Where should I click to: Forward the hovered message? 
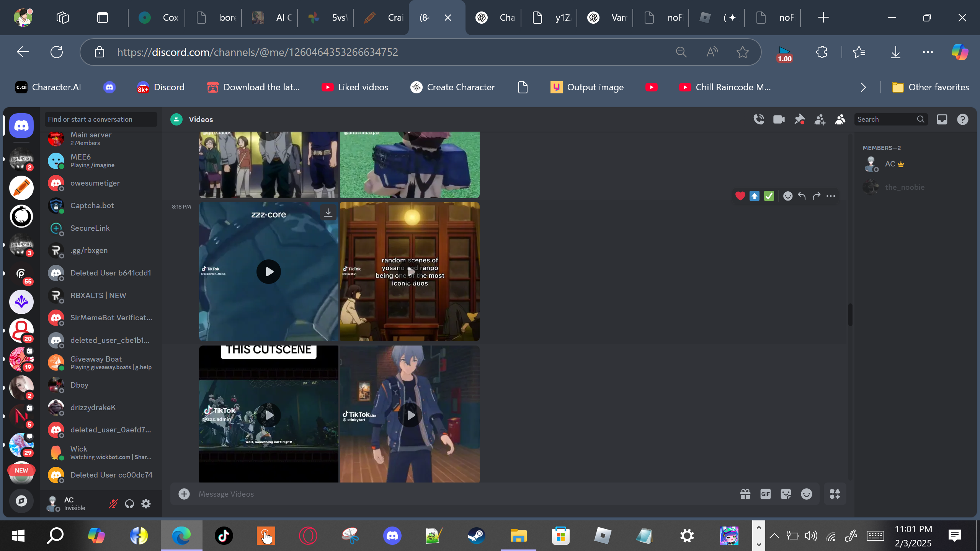point(817,196)
